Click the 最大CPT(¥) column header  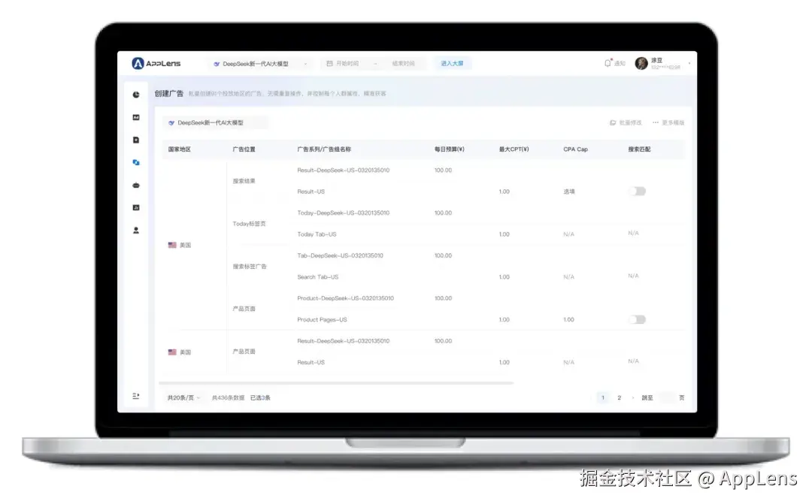tap(514, 149)
